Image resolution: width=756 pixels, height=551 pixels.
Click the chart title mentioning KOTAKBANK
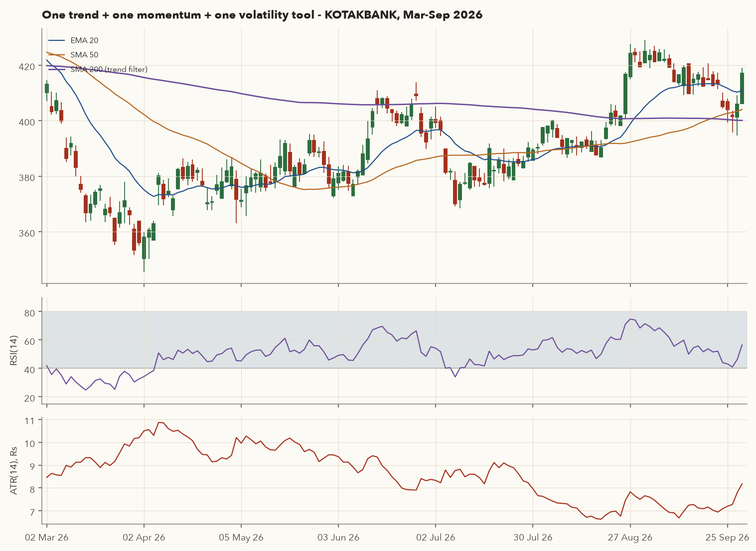262,15
